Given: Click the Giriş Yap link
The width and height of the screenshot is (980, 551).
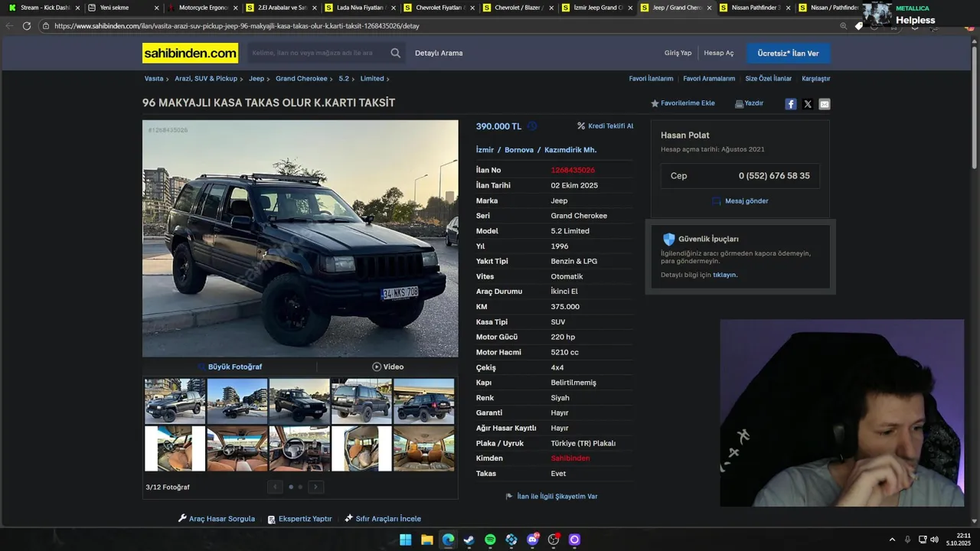Looking at the screenshot, I should click(678, 53).
